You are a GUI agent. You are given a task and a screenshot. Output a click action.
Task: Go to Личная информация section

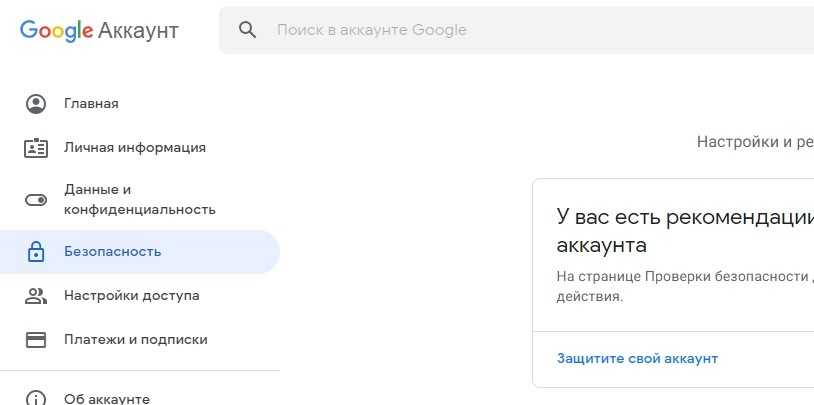tap(135, 148)
